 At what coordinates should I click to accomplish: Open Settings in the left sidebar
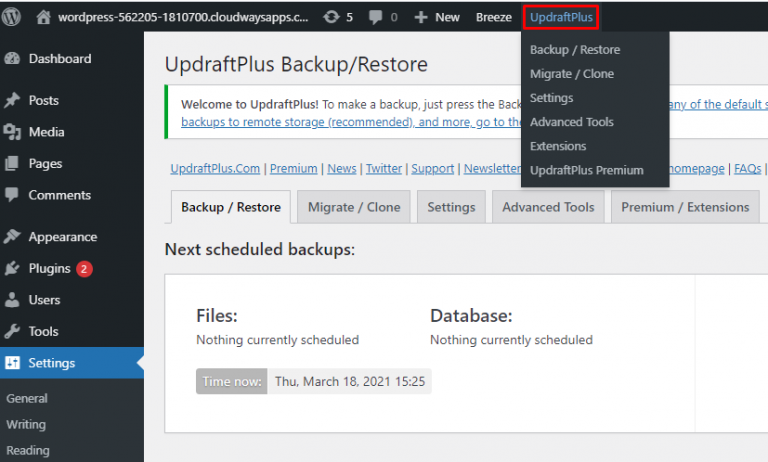[72, 363]
